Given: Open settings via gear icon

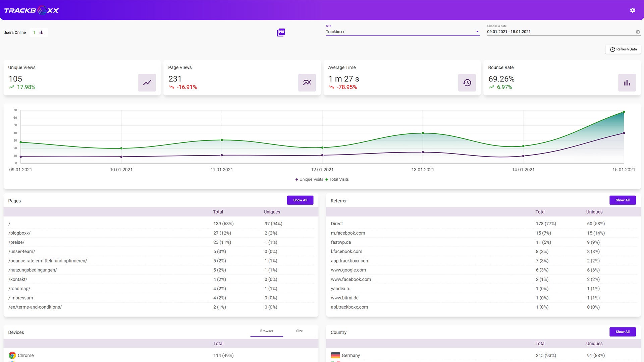Looking at the screenshot, I should point(632,10).
